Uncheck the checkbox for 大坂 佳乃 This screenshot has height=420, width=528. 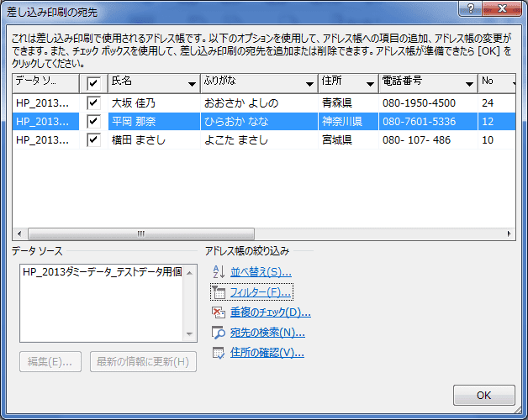click(x=93, y=102)
